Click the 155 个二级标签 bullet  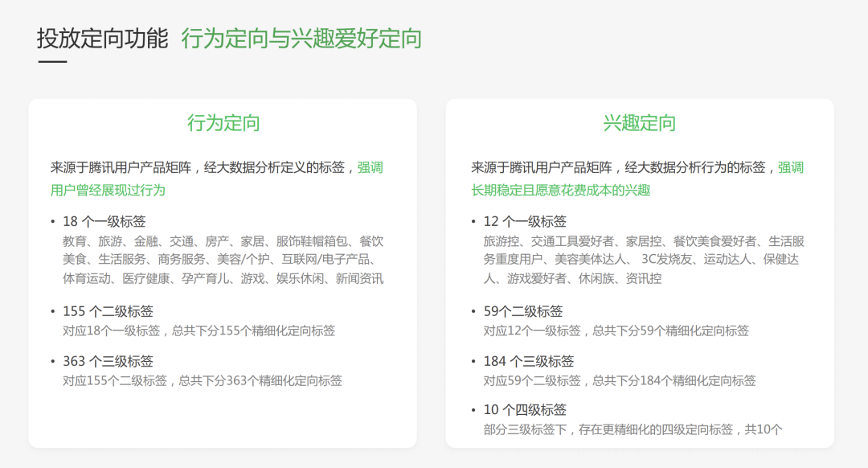click(108, 311)
